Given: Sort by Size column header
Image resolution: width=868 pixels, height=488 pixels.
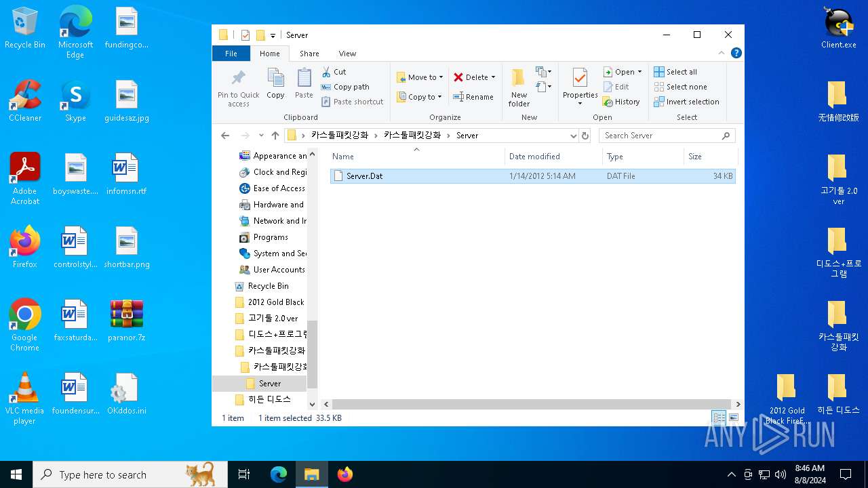Looking at the screenshot, I should 710,157.
